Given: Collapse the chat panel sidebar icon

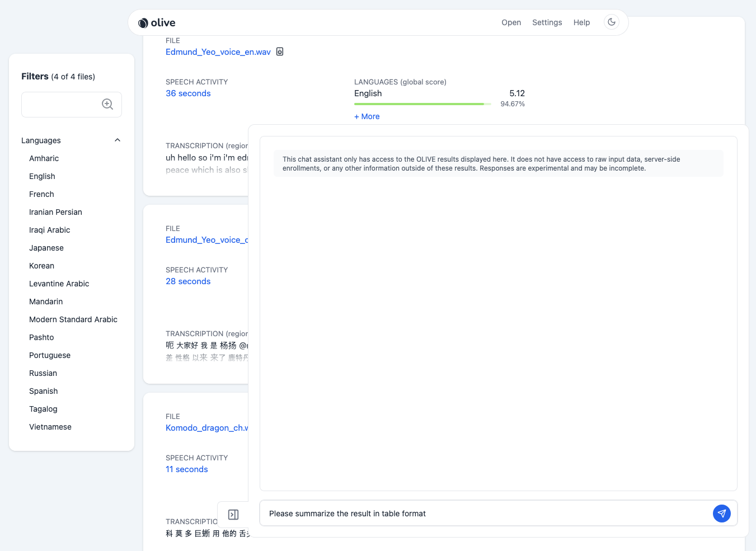Looking at the screenshot, I should pos(233,515).
